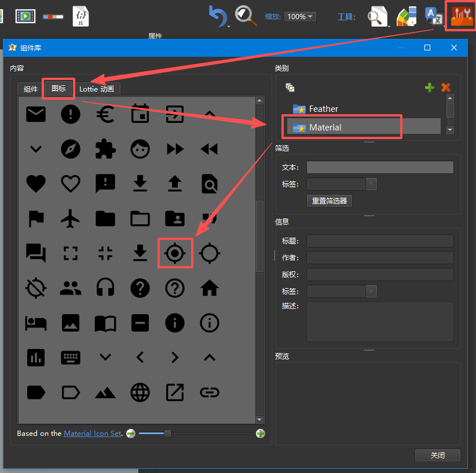Open the component library toolbox icon

click(x=461, y=16)
